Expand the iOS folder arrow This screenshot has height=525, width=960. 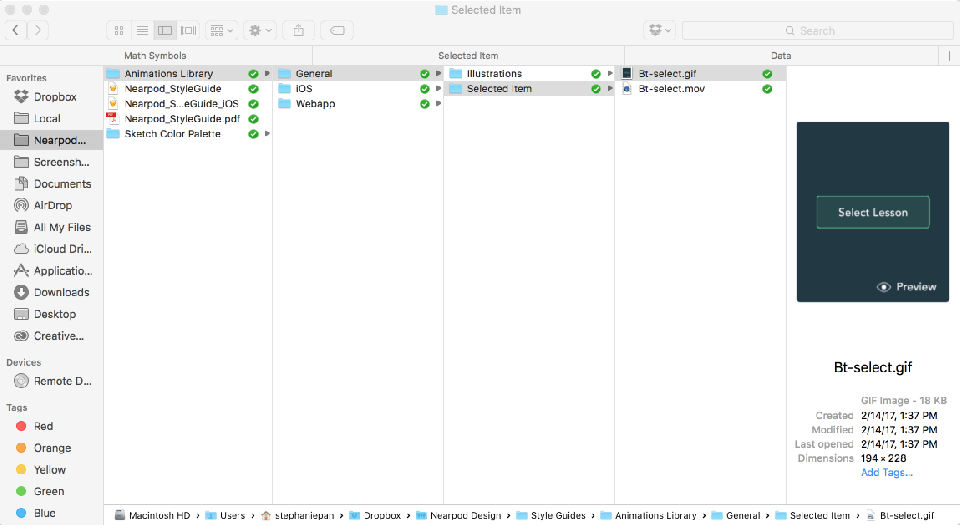click(438, 89)
